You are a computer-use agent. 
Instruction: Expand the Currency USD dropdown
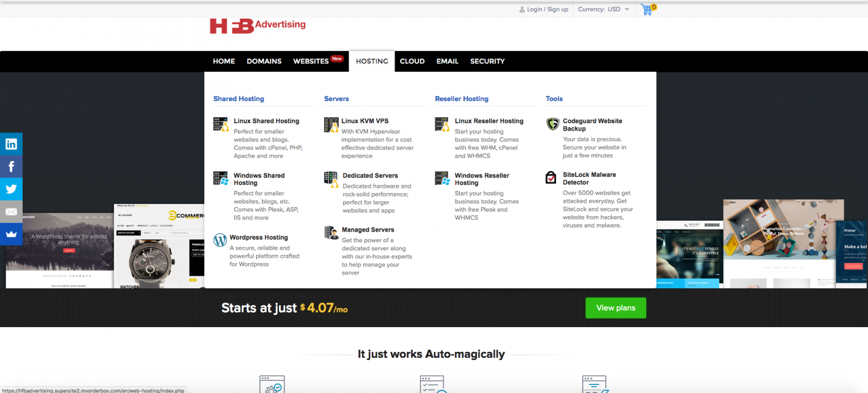(604, 9)
